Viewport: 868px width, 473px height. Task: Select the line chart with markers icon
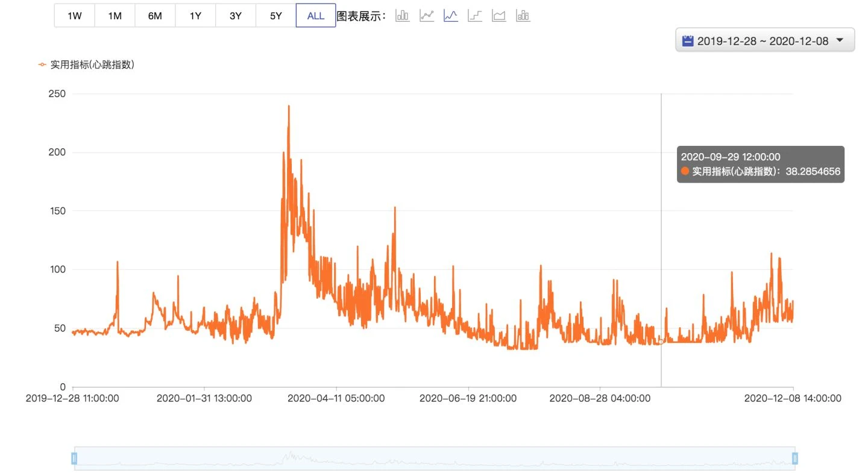[x=427, y=16]
